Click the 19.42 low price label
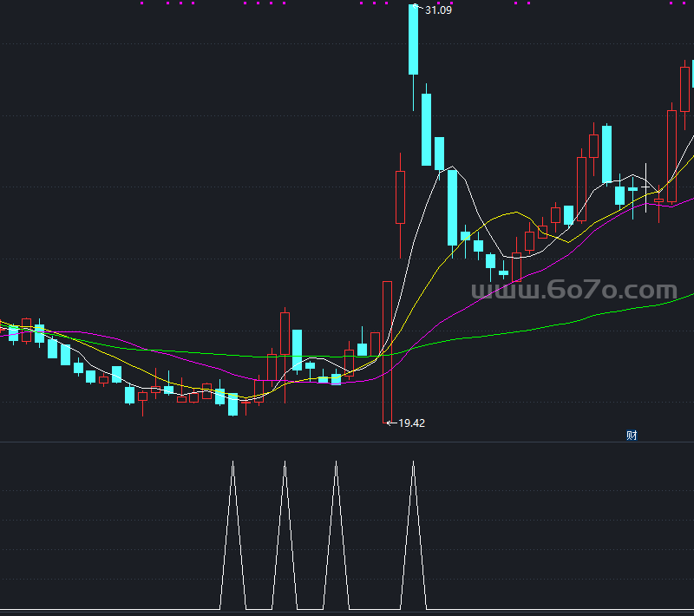 (411, 423)
